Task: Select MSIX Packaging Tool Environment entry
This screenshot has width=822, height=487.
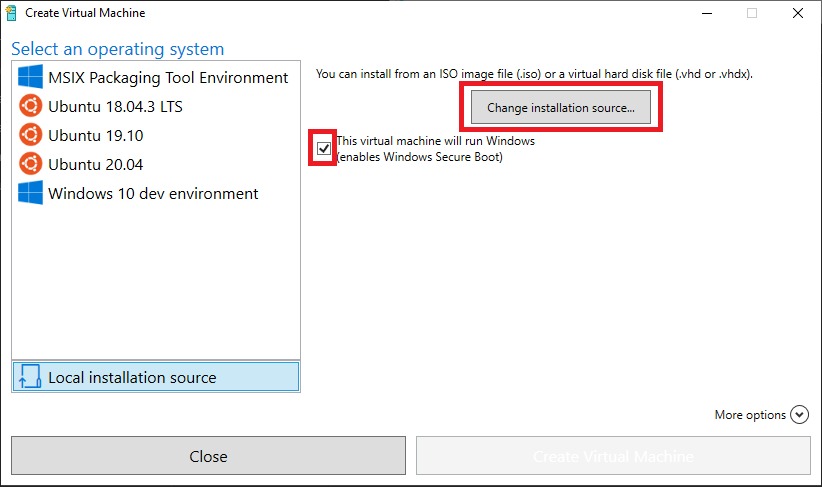Action: point(168,78)
